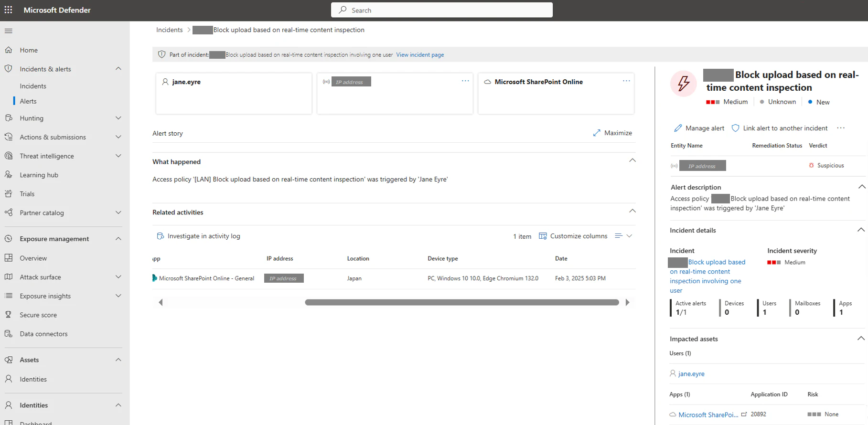Screen dimensions: 868x425
Task: Click the Location column header
Action: [x=358, y=258]
